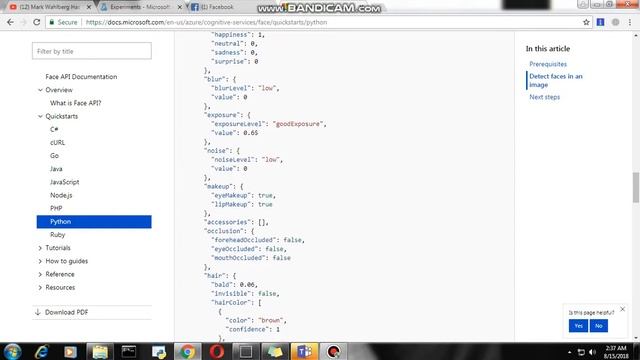Open Bandicam recorder from taskbar
Image resolution: width=640 pixels, height=360 pixels.
(333, 351)
